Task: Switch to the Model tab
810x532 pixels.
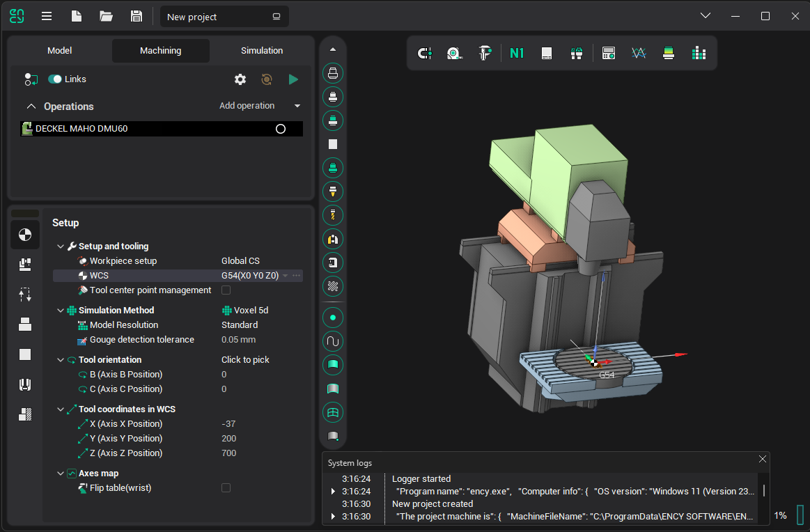Action: pyautogui.click(x=60, y=51)
